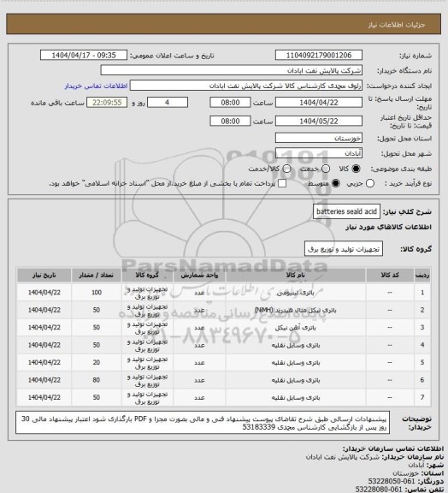Click the گروه کالا column header
The width and height of the screenshot is (448, 493).
click(147, 275)
